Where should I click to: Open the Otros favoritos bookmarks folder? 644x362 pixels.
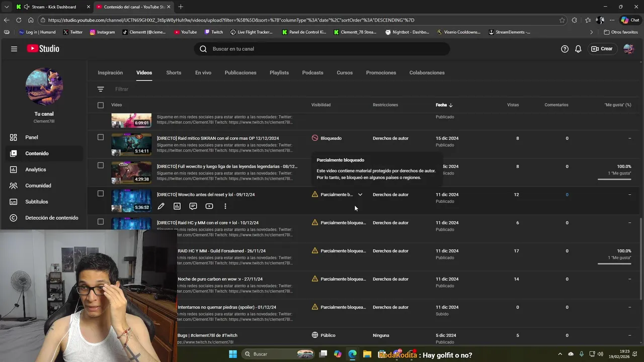[621, 32]
